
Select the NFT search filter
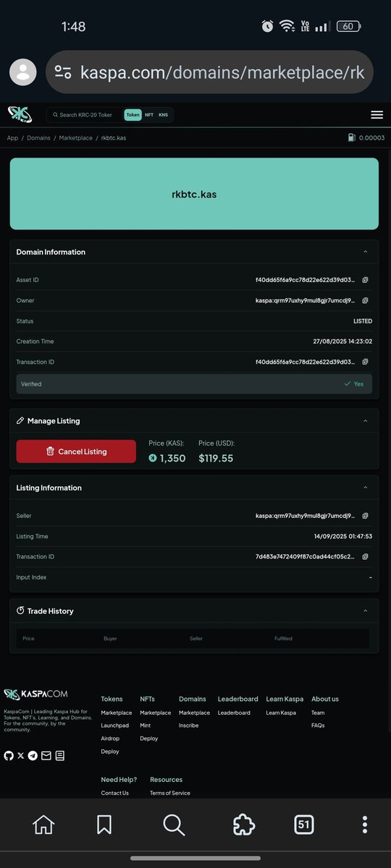coord(149,115)
